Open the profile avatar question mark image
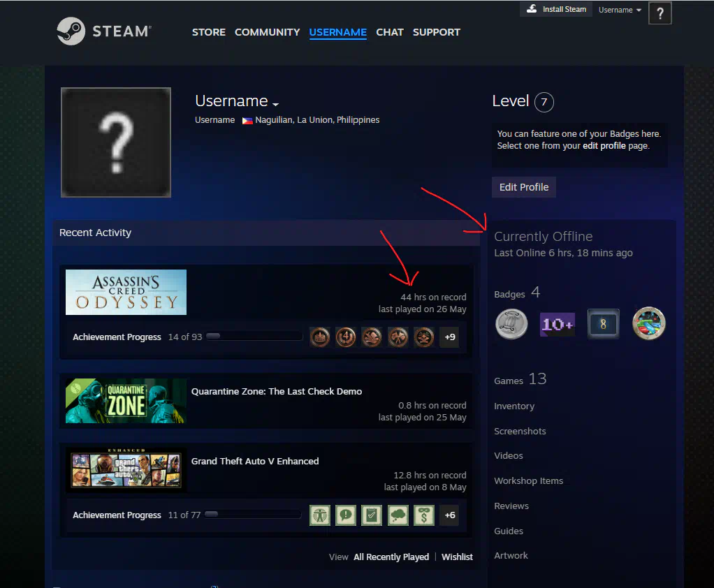 tap(116, 142)
